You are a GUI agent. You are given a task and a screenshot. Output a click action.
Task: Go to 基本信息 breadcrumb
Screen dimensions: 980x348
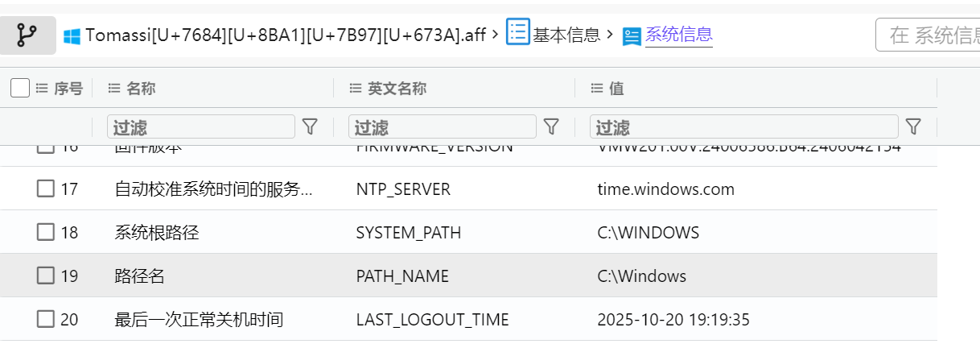tap(566, 35)
